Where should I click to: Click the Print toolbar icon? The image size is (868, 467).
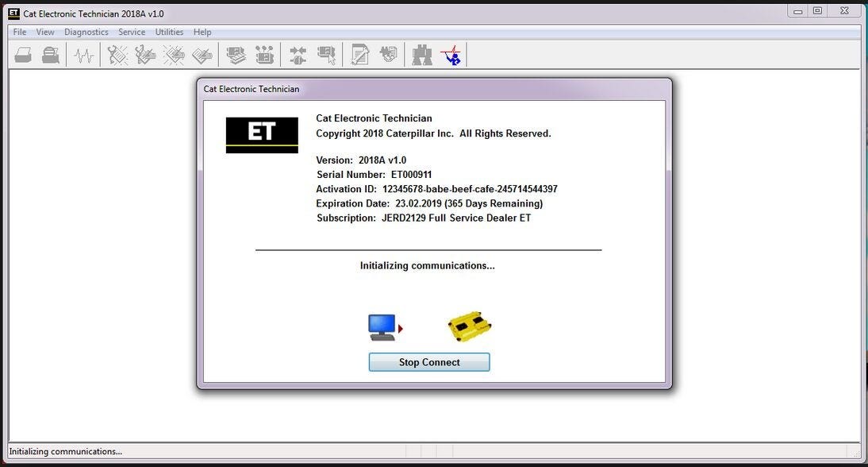click(23, 55)
